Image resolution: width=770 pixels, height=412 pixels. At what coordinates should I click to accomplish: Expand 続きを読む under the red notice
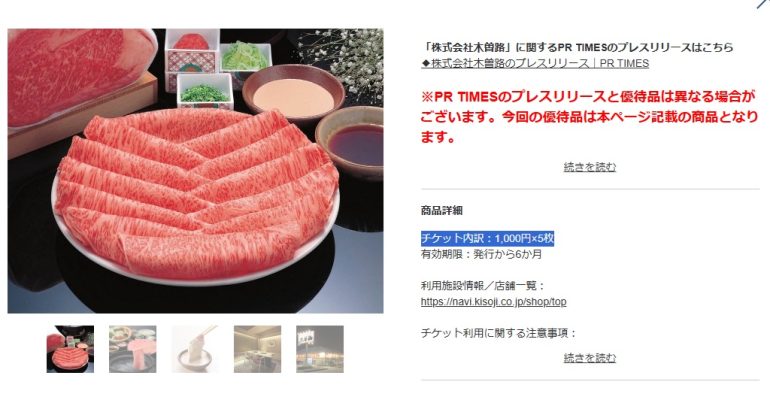[x=589, y=167]
